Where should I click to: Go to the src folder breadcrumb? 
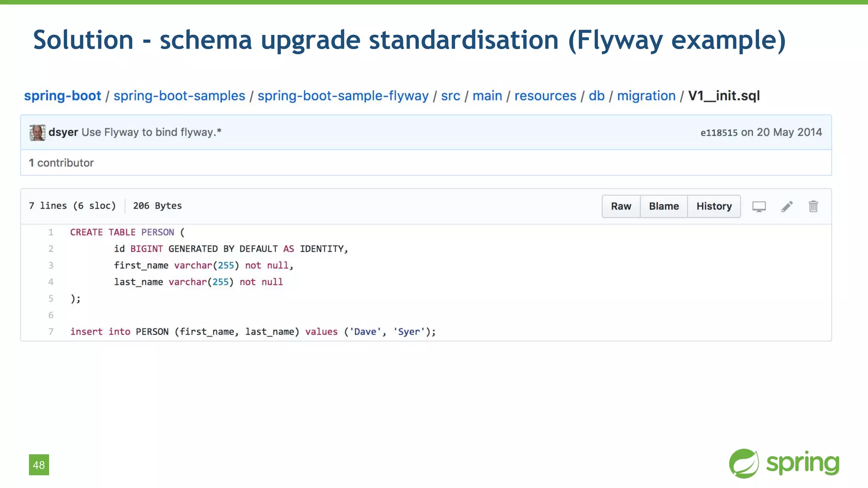coord(451,96)
